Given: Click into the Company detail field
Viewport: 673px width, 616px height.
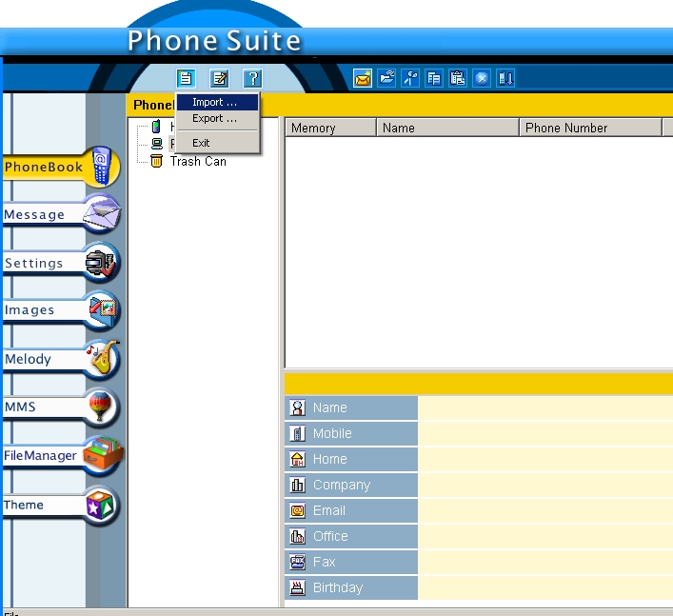Looking at the screenshot, I should pyautogui.click(x=545, y=485).
